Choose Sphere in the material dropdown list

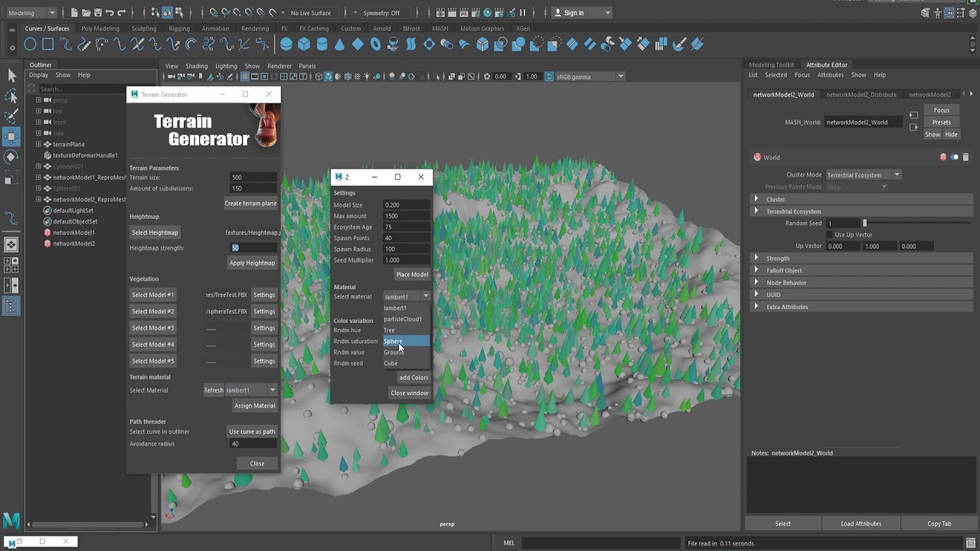(406, 341)
